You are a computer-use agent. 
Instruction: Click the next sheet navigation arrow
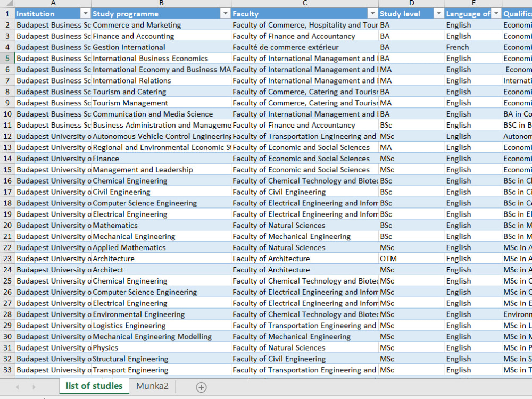click(34, 387)
